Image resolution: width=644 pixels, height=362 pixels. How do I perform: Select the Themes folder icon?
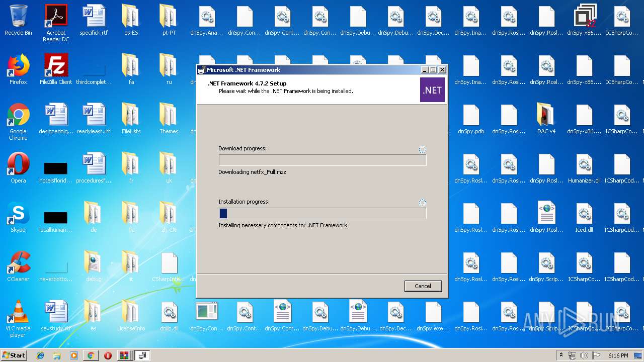[x=169, y=119]
